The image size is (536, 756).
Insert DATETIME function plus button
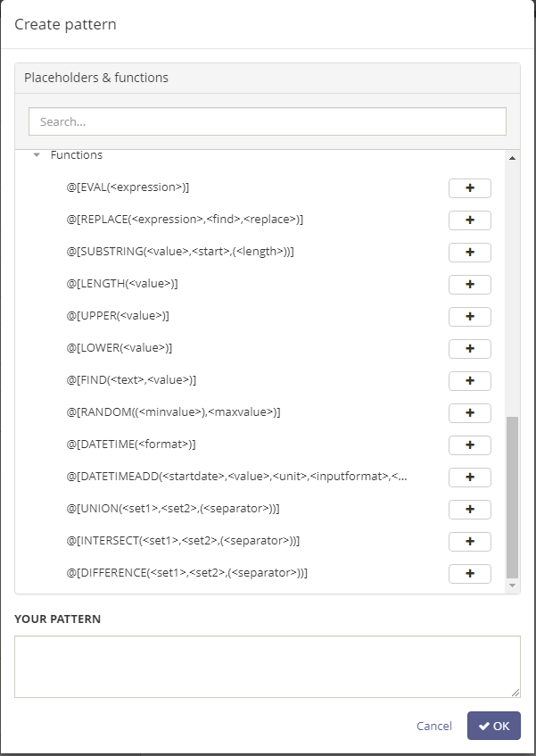click(469, 445)
